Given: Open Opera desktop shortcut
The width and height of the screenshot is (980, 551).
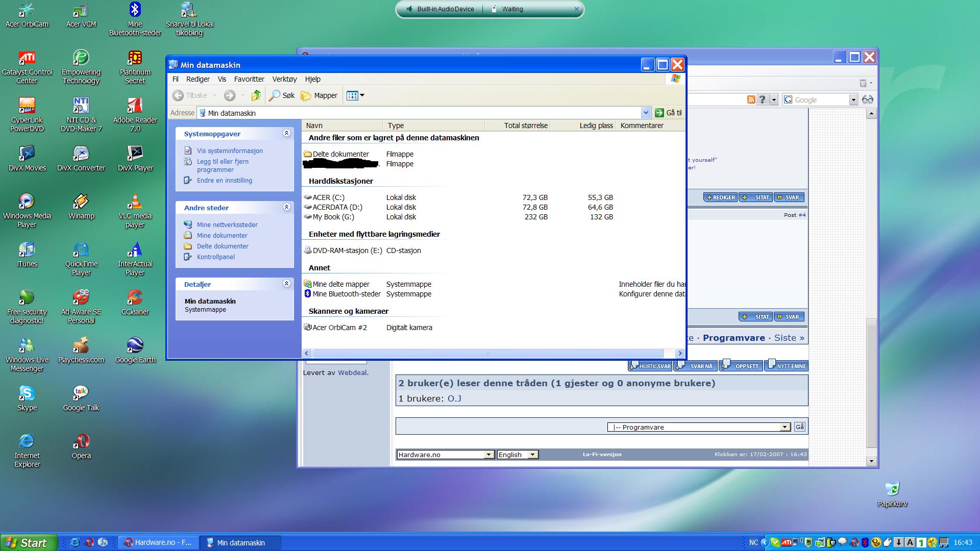Looking at the screenshot, I should click(x=81, y=446).
